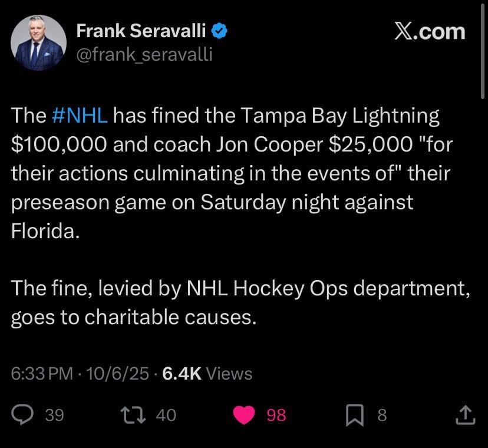
Task: Open the #NHL hashtag link
Action: tap(80, 116)
